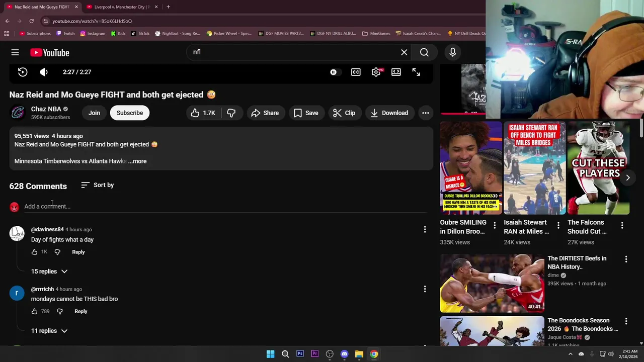Save video to a playlist
The image size is (644, 362).
click(x=306, y=113)
